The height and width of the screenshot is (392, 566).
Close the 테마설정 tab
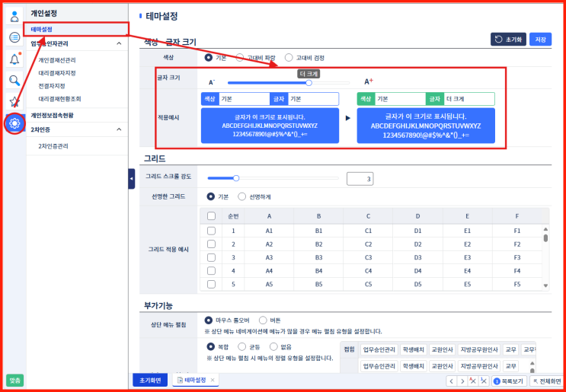(213, 380)
